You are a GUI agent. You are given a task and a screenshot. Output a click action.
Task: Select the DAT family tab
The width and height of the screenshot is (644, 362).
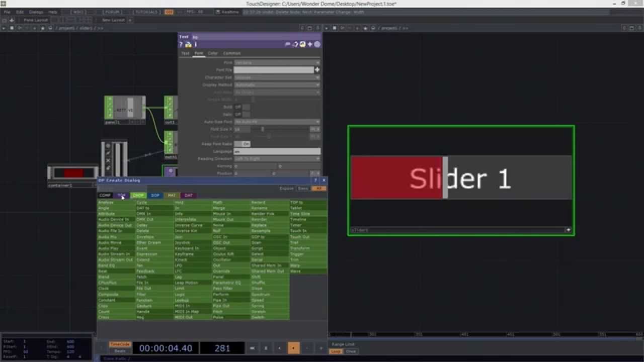(x=188, y=196)
